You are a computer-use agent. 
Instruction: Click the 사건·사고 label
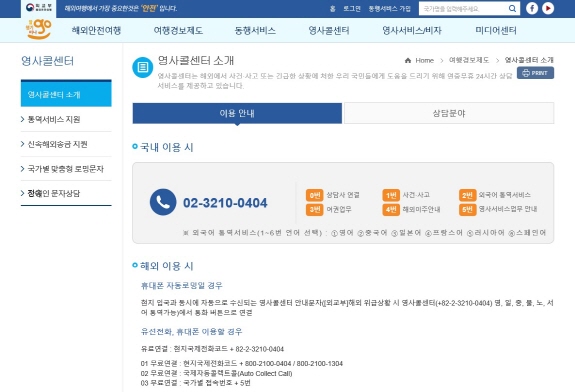(416, 195)
